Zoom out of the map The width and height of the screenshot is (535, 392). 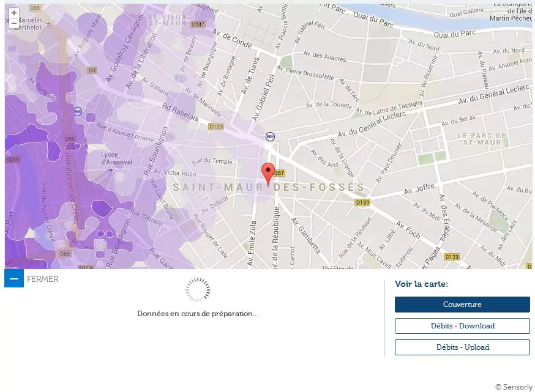point(14,23)
